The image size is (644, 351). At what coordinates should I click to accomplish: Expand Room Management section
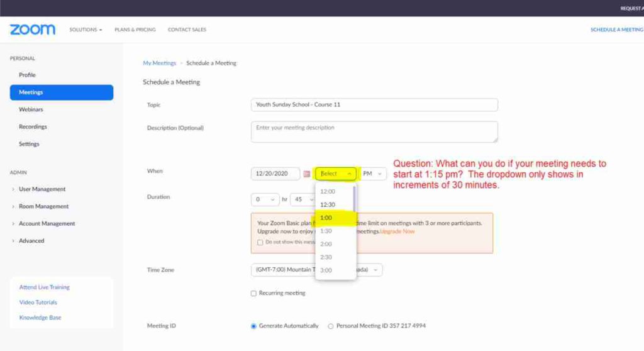click(x=43, y=206)
